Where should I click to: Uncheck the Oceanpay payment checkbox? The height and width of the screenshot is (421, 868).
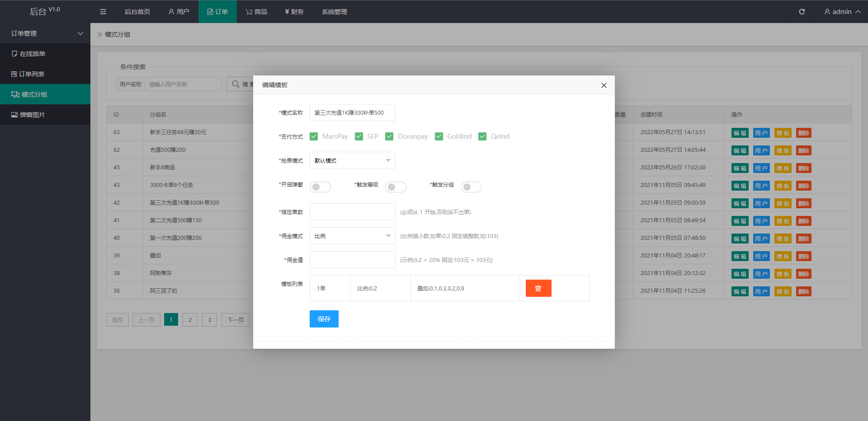(x=389, y=136)
